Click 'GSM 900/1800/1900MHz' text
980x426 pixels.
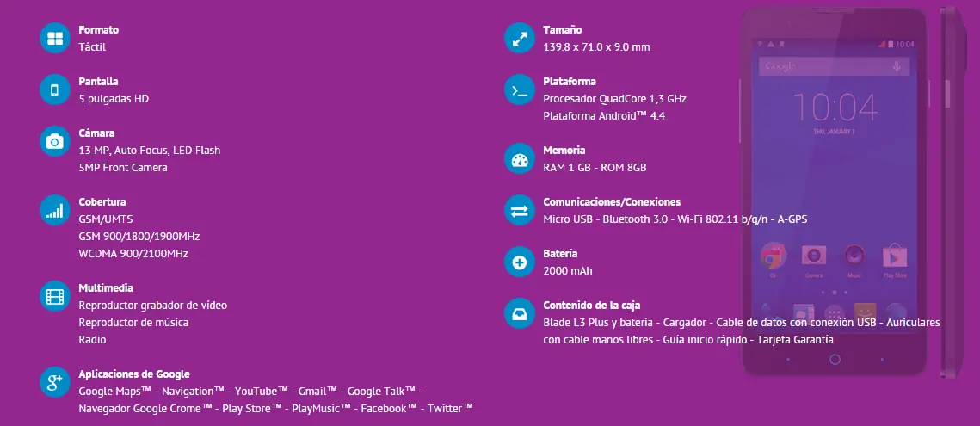click(139, 237)
